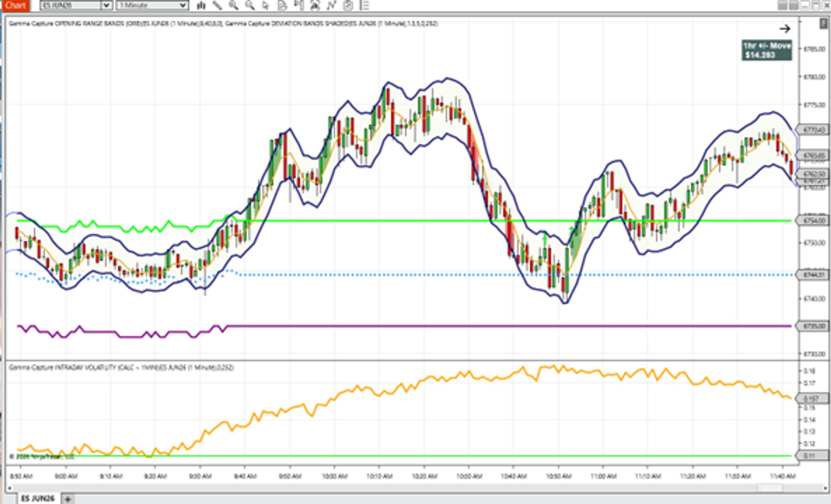Click the red Chart label
The width and height of the screenshot is (831, 504).
pyautogui.click(x=15, y=5)
